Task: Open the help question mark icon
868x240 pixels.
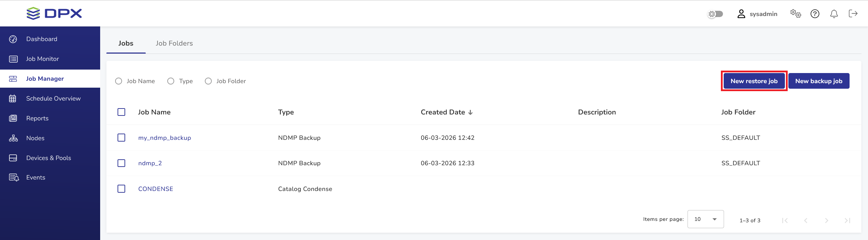Action: coord(815,14)
